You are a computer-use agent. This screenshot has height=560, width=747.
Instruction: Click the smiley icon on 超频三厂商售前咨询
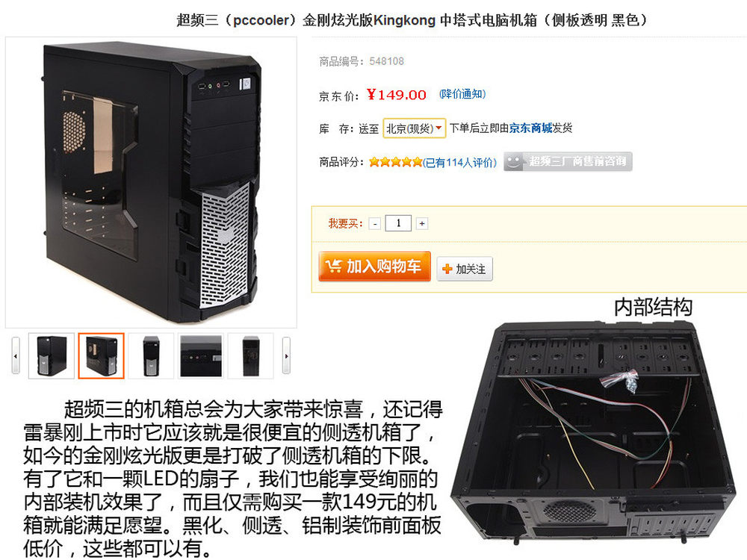click(514, 162)
